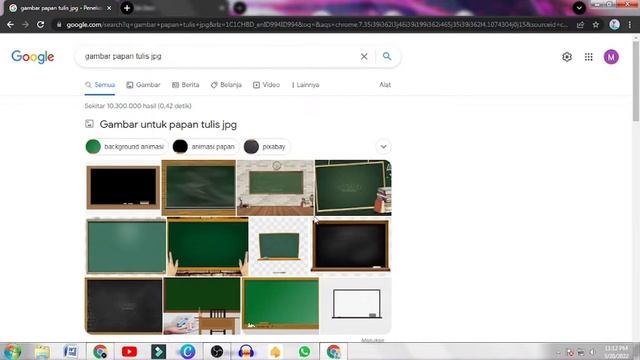Open the green board with desk and chair thumbnail
This screenshot has width=640, height=360.
tap(202, 306)
